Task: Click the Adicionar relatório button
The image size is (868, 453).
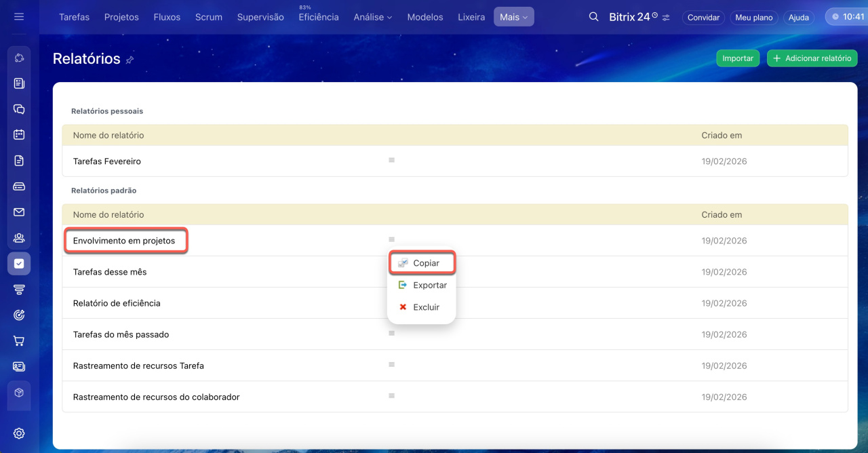Action: coord(812,58)
